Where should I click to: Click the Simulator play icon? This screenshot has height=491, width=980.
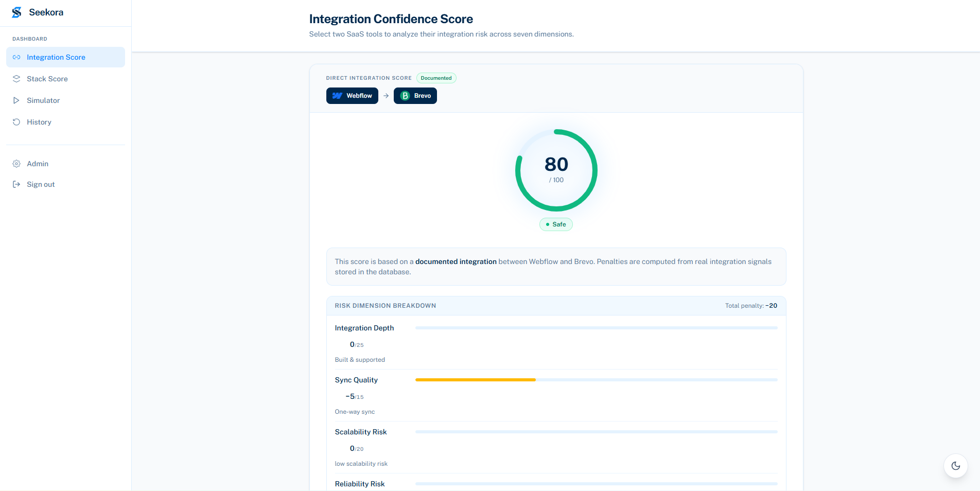click(16, 100)
